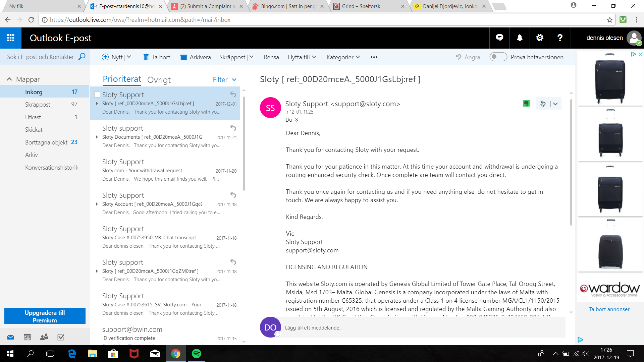Bookmark this page with the star
The height and width of the screenshot is (362, 644).
pos(610,20)
